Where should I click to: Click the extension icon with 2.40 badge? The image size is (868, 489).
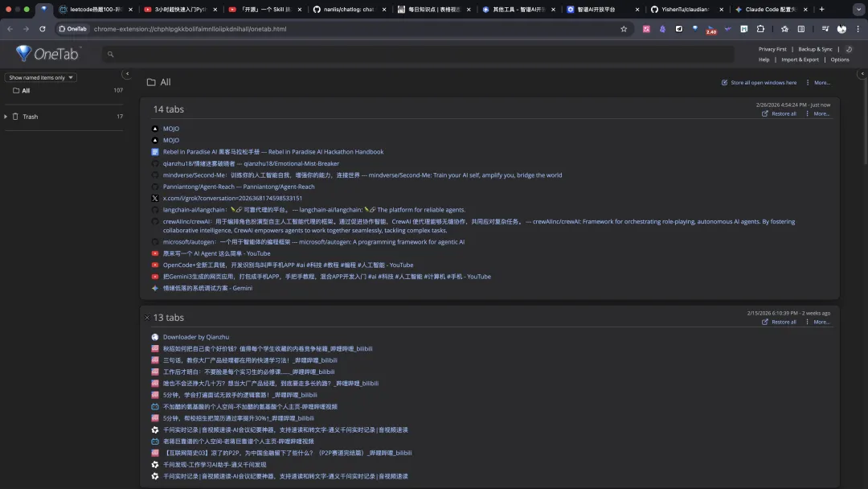(x=711, y=29)
